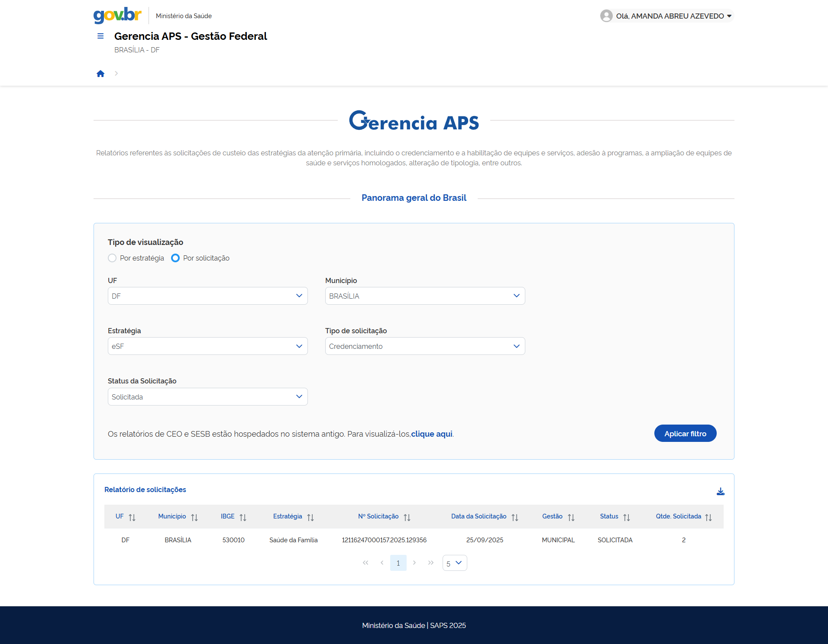Follow the clique aqui link
This screenshot has width=828, height=644.
point(431,434)
